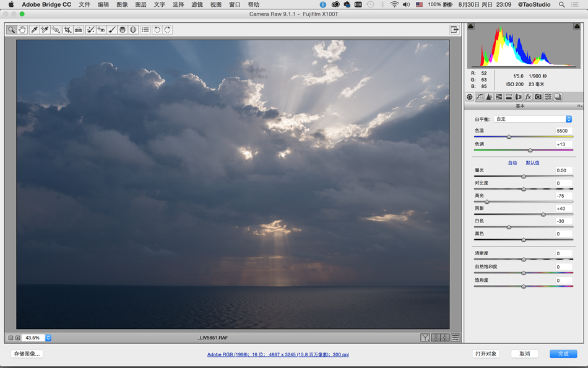This screenshot has height=368, width=588.
Task: Click 完成 done button
Action: click(x=563, y=354)
